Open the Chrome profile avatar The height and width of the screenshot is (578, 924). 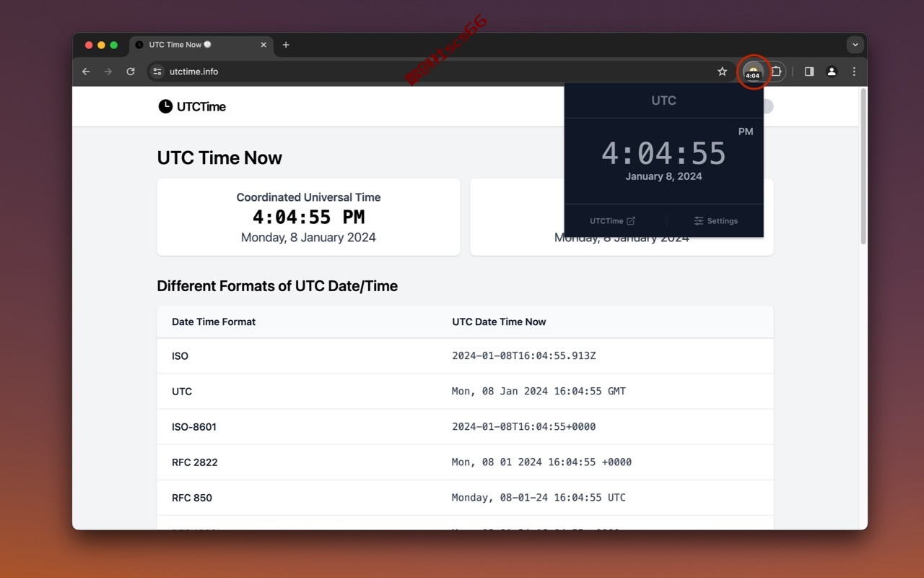[x=832, y=72]
